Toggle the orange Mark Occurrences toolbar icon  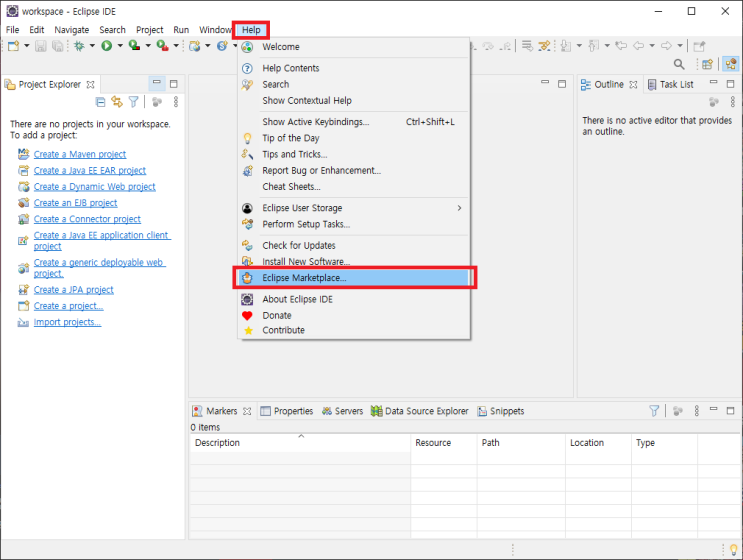[x=544, y=46]
